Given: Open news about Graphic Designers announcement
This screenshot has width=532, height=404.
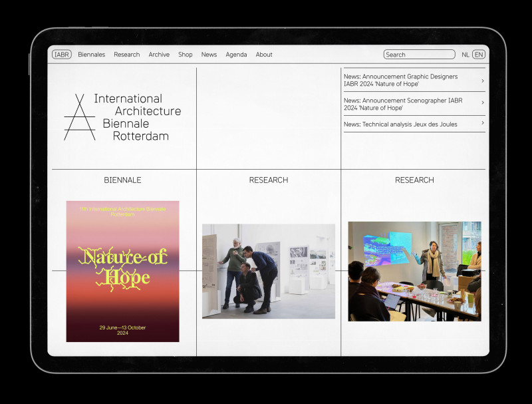Looking at the screenshot, I should (414, 80).
